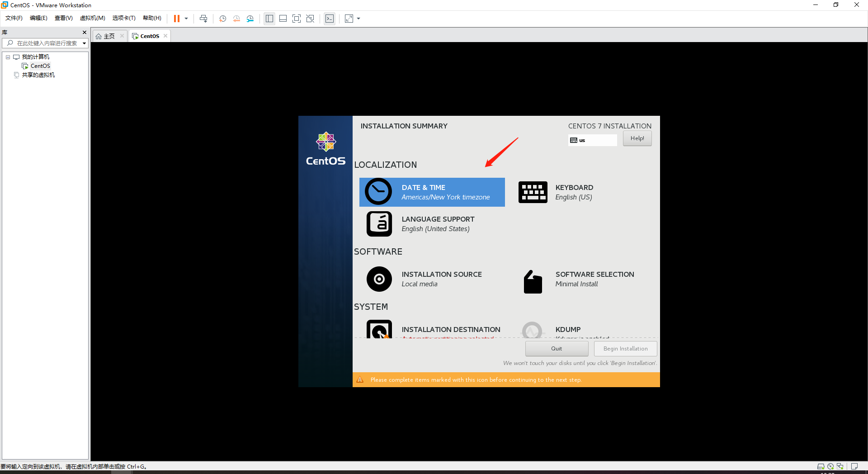Select the CentOS VM in the library tree
Screen dimensions: 868x474
coord(40,66)
